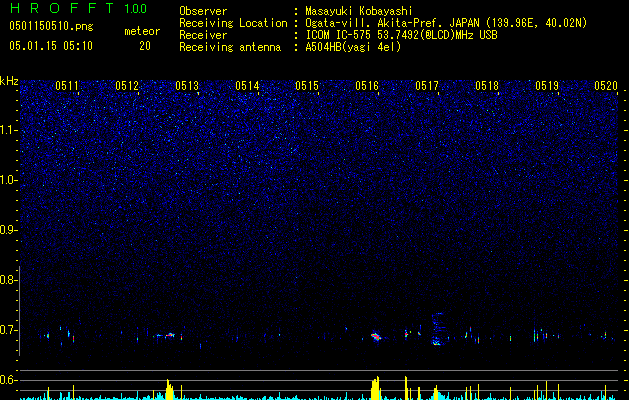The width and height of the screenshot is (629, 400).
Task: Click the A504HB(yagi 4el) antenna text
Action: [353, 47]
